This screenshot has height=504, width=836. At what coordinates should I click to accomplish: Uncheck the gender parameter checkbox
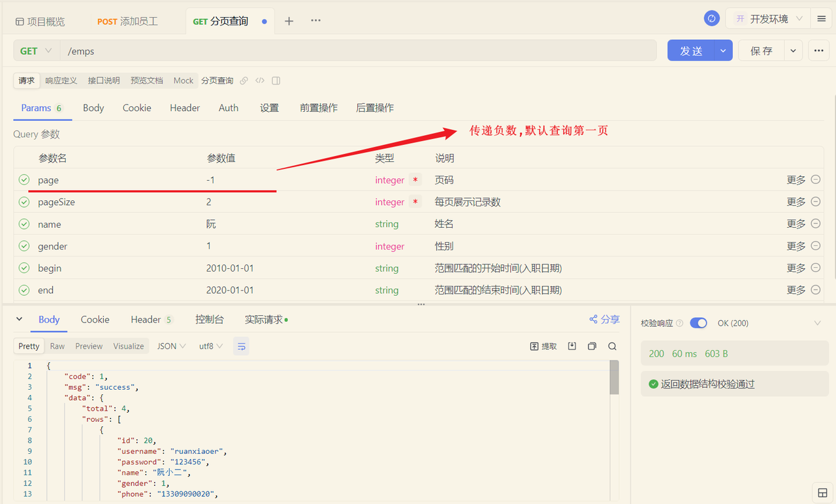[24, 246]
